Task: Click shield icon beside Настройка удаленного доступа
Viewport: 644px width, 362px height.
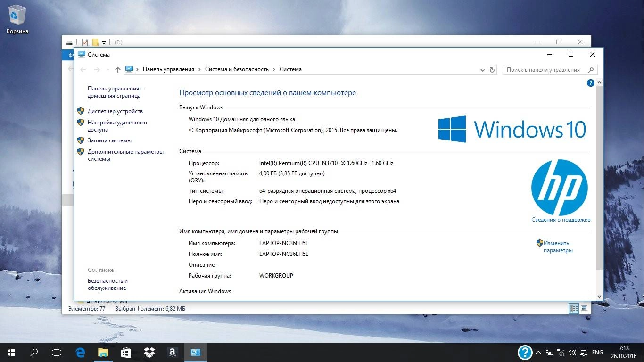Action: [x=81, y=123]
